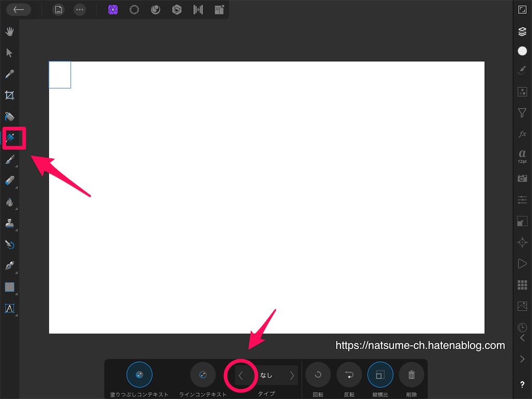Screen dimensions: 532x399
Task: Switch to the Selections persona
Action: [x=135, y=10]
